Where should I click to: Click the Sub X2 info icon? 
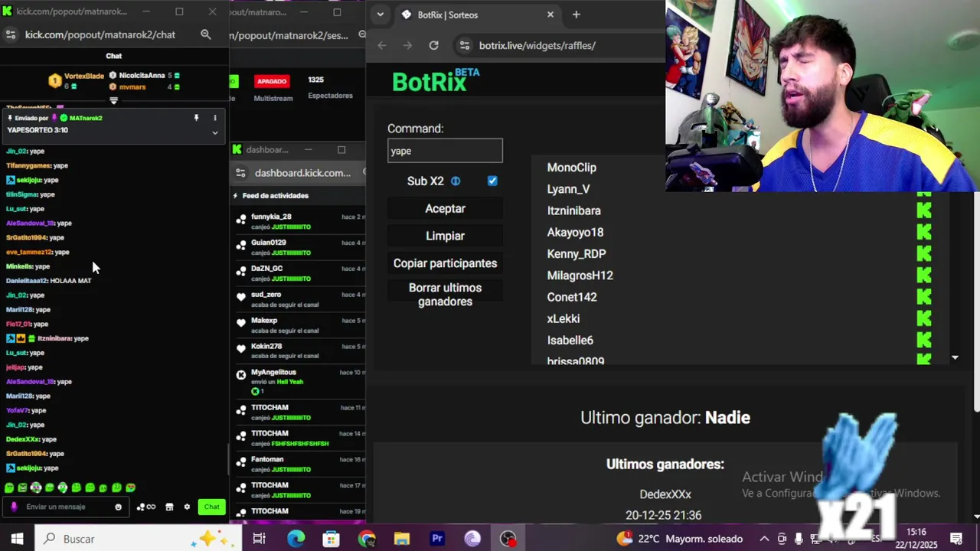(456, 181)
